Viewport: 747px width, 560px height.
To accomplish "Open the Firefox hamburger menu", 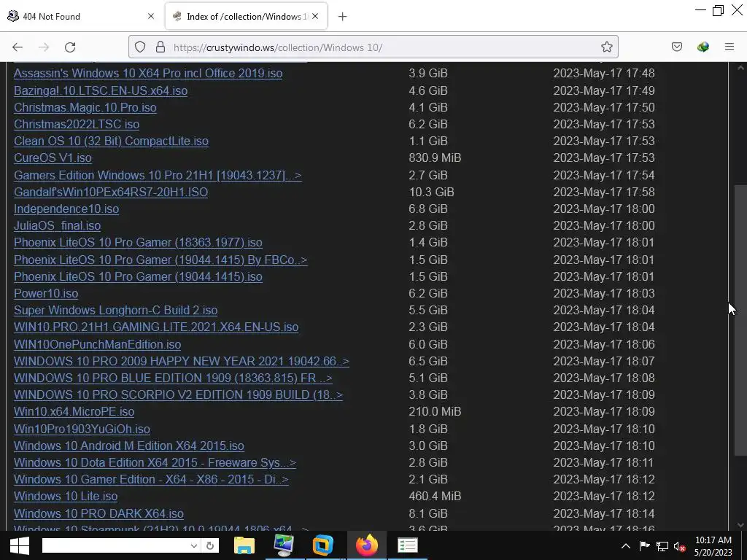I will 729,47.
